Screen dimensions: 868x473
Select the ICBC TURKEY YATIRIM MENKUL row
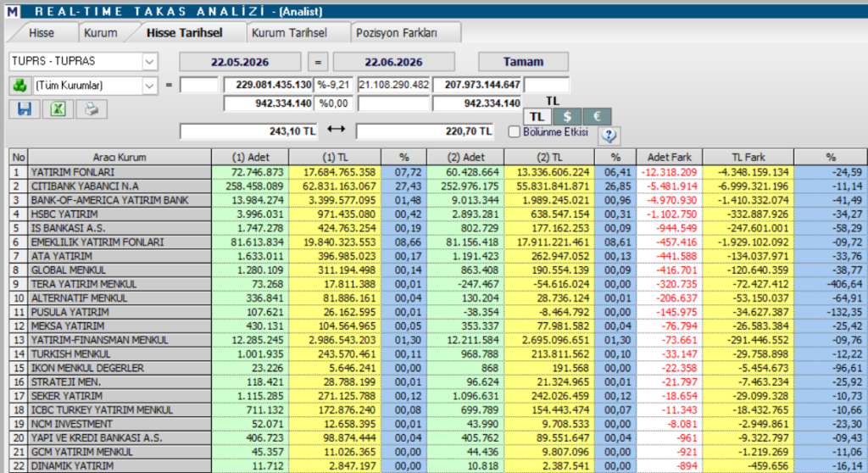437,410
